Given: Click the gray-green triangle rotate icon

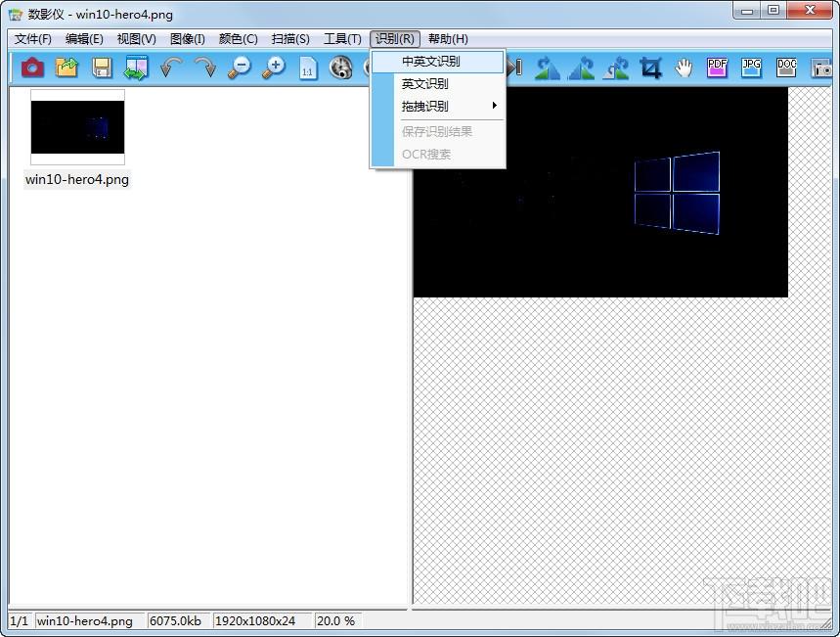Looking at the screenshot, I should click(615, 68).
